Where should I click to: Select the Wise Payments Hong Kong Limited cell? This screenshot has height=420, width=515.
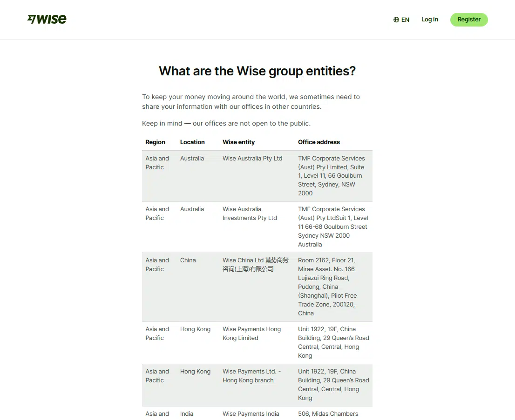click(x=251, y=333)
